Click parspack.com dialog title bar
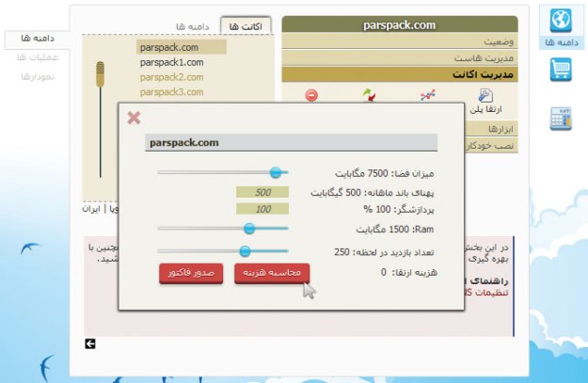The width and height of the screenshot is (588, 383). coord(291,142)
